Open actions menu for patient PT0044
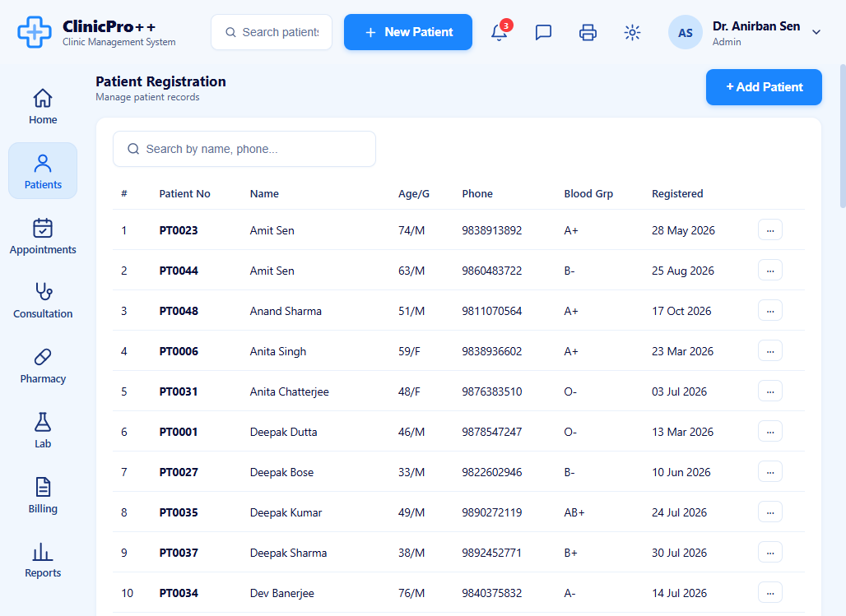This screenshot has height=616, width=846. coord(770,271)
